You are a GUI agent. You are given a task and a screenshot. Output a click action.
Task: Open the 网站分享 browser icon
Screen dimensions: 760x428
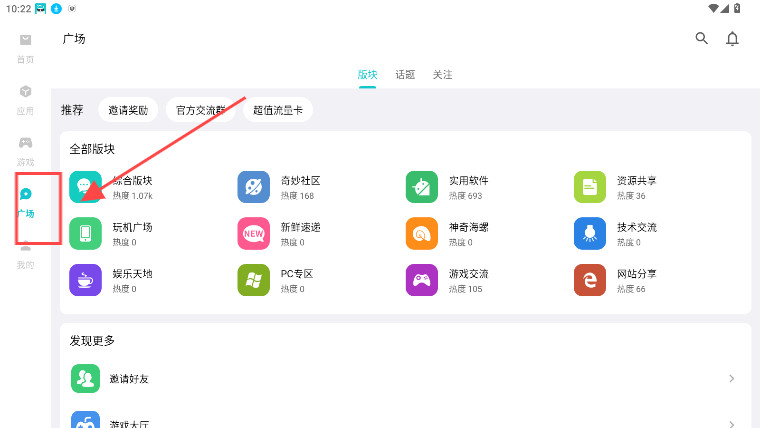590,280
